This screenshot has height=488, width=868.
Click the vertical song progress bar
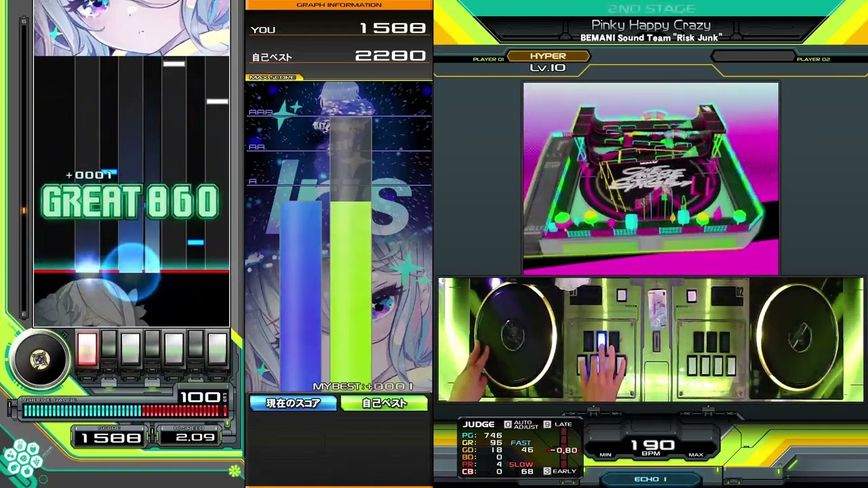[x=24, y=167]
